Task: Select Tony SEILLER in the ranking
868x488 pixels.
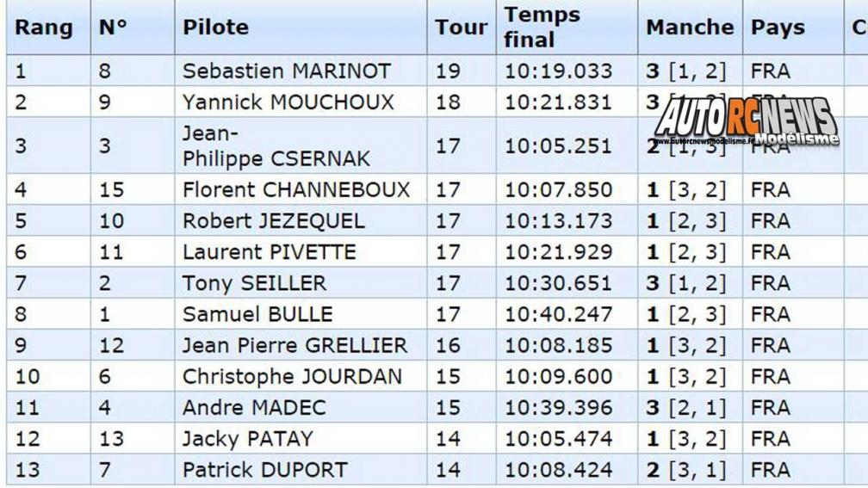Action: [x=254, y=283]
